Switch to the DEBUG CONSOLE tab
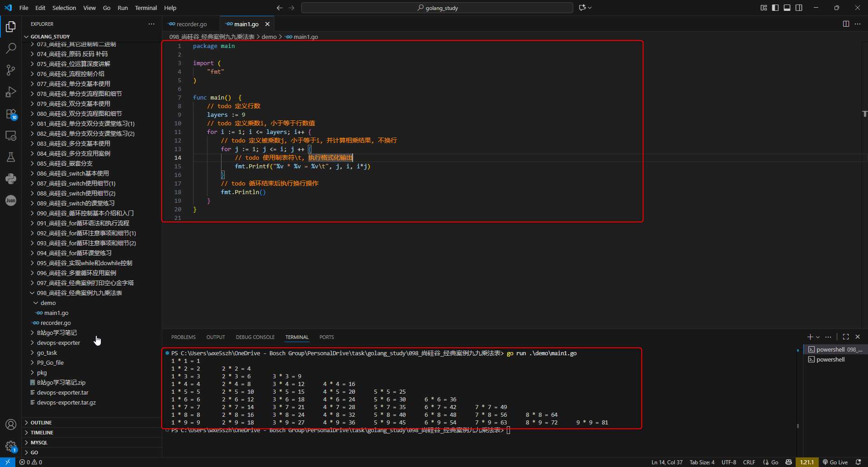Viewport: 868px width, 467px height. pyautogui.click(x=255, y=337)
